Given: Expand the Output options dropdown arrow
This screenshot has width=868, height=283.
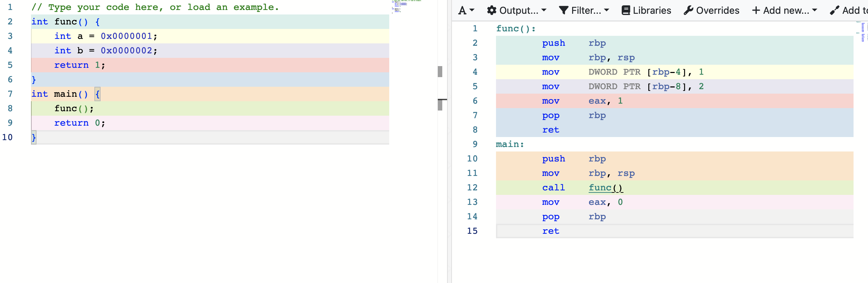Looking at the screenshot, I should (x=544, y=10).
